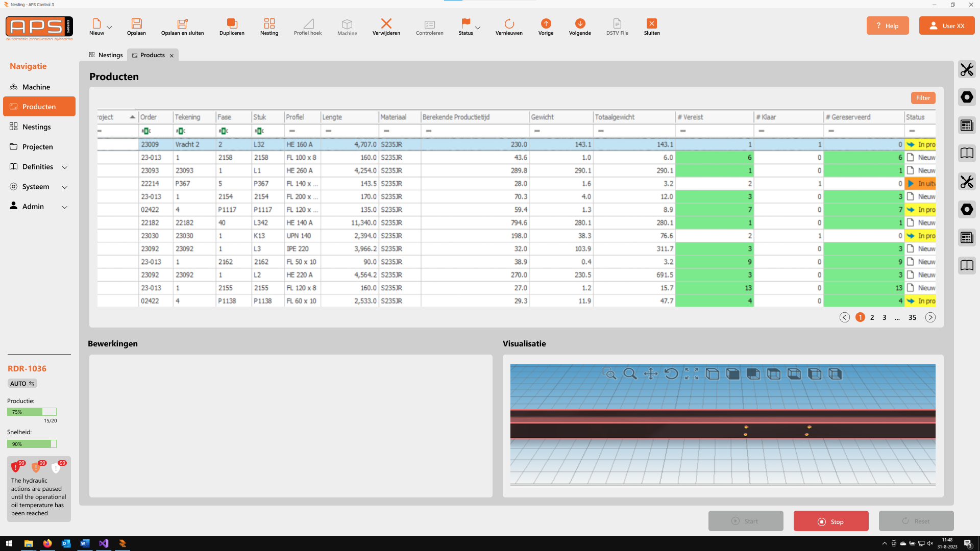The image size is (980, 551).
Task: Expand the Systeem navigation section
Action: 65,187
